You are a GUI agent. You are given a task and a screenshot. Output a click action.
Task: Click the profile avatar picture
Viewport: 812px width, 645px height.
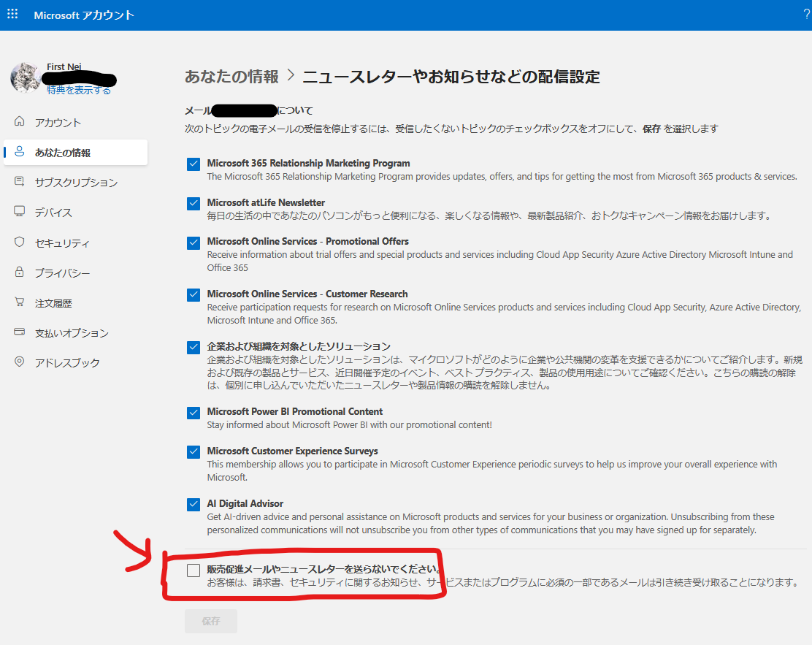(x=26, y=77)
